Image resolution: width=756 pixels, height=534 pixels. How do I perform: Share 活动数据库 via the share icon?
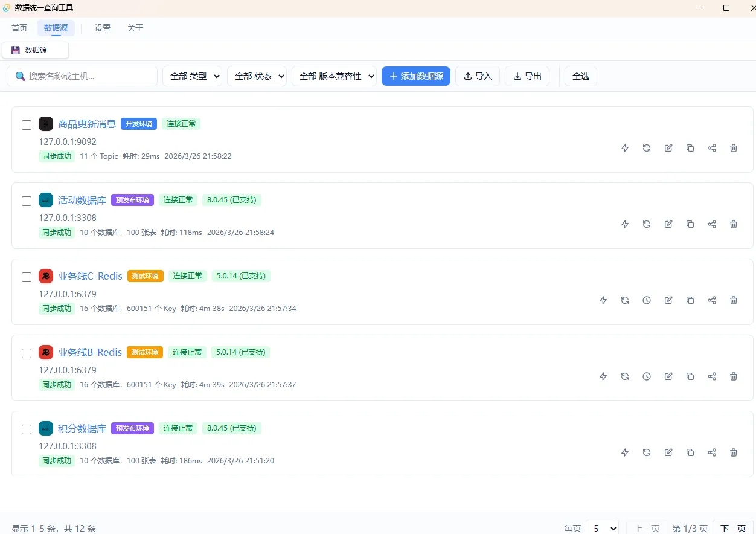[712, 224]
